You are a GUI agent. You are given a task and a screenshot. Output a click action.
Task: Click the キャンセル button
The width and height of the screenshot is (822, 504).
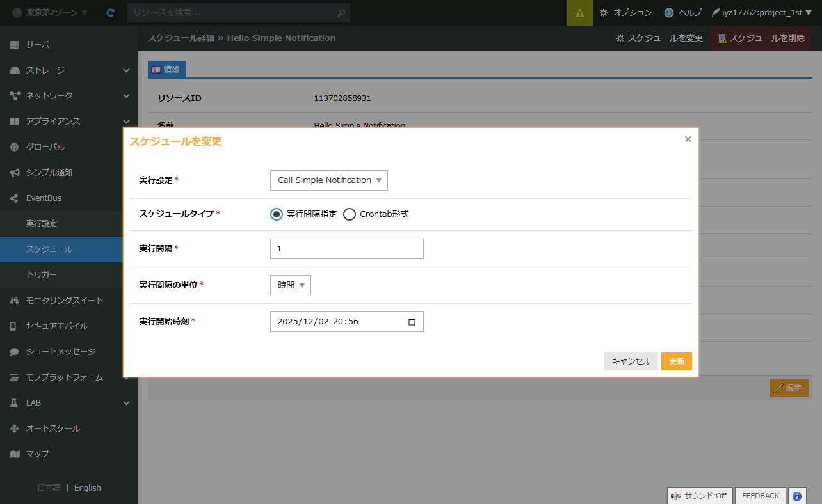click(x=631, y=361)
